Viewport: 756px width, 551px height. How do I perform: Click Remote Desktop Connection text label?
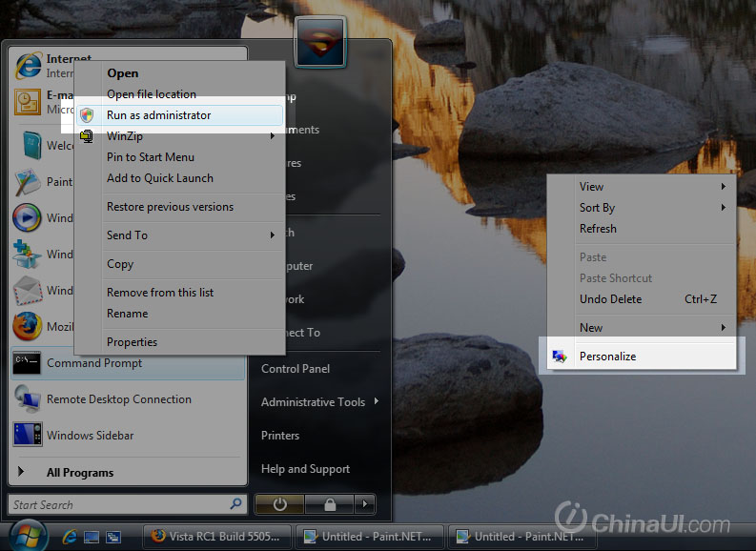click(119, 399)
